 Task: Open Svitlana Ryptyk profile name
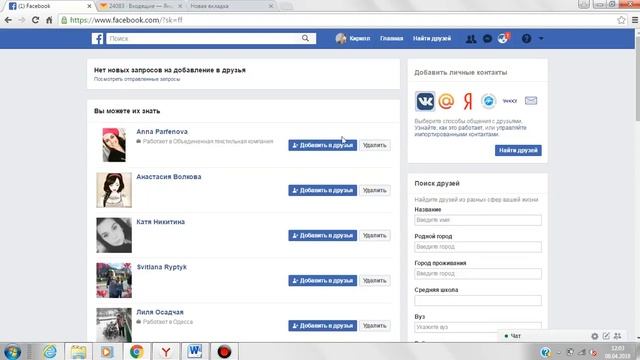point(162,267)
